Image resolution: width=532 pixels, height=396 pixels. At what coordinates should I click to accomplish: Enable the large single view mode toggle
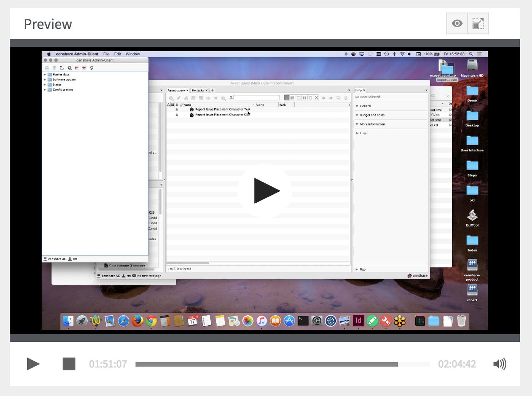click(x=311, y=98)
